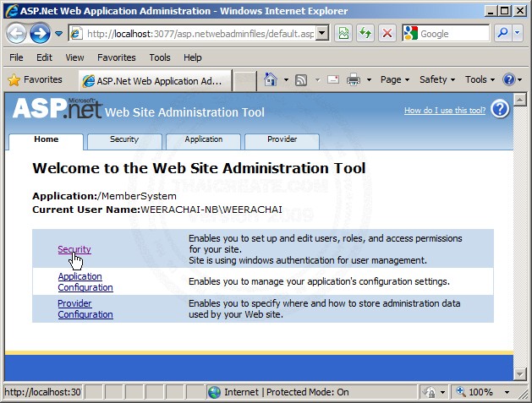The image size is (532, 403).
Task: Open the Page command bar menu
Action: point(395,79)
